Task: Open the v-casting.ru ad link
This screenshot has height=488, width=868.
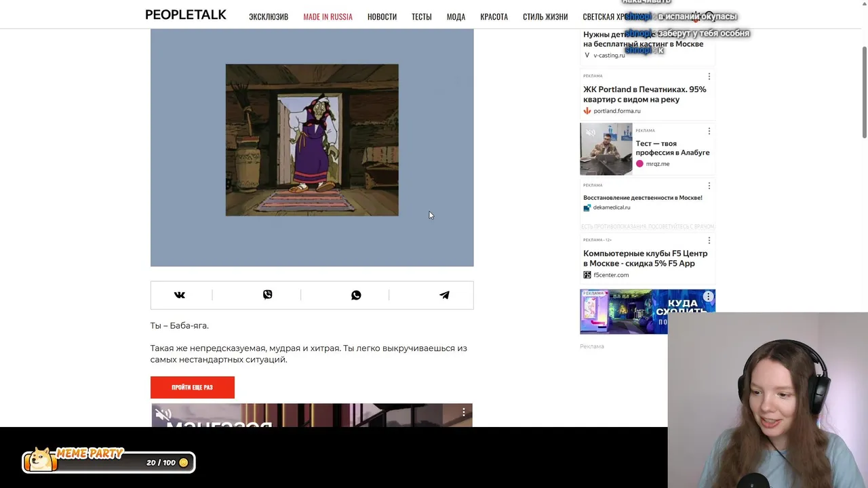Action: pyautogui.click(x=609, y=56)
